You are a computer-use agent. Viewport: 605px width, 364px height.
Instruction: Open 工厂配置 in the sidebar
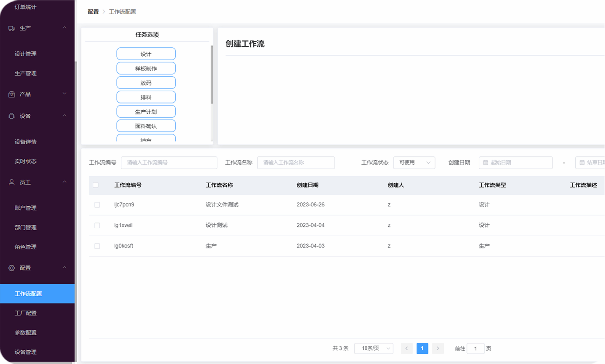point(25,313)
